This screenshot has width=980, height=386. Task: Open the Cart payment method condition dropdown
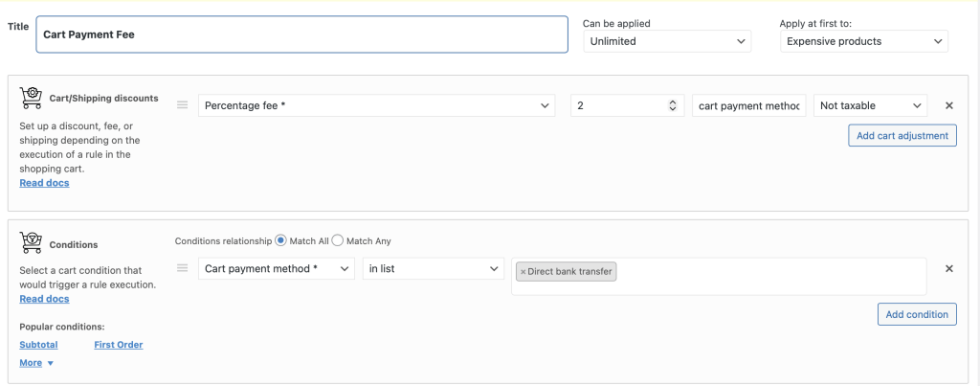point(277,269)
